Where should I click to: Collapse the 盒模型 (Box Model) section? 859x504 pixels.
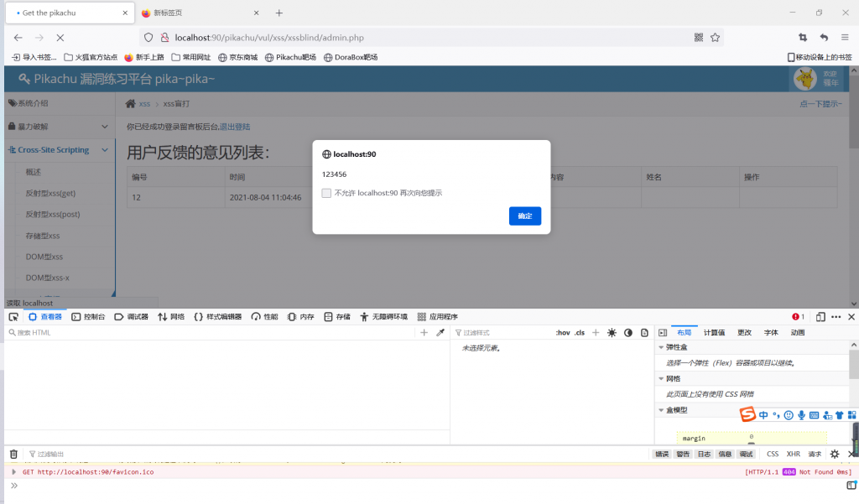[661, 410]
